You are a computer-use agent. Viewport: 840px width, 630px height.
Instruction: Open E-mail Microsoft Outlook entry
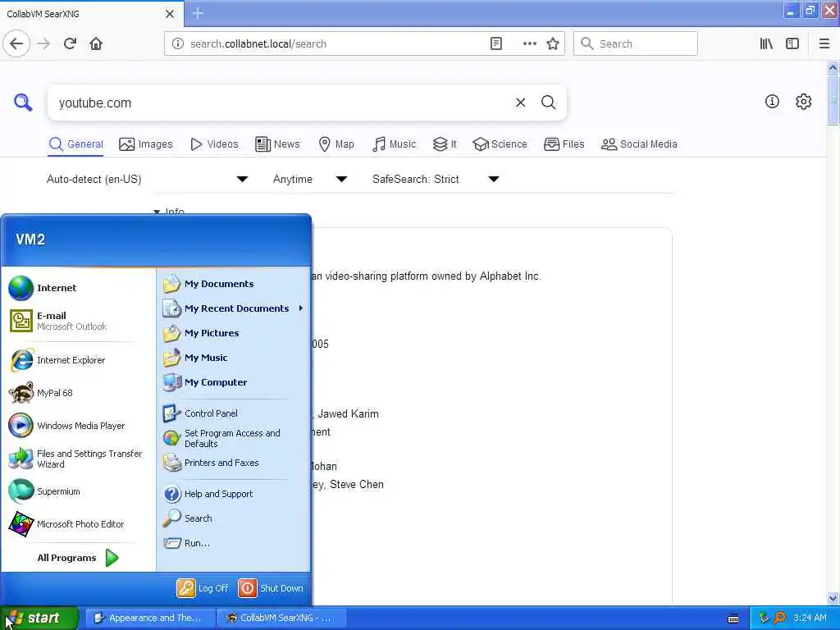[76, 321]
